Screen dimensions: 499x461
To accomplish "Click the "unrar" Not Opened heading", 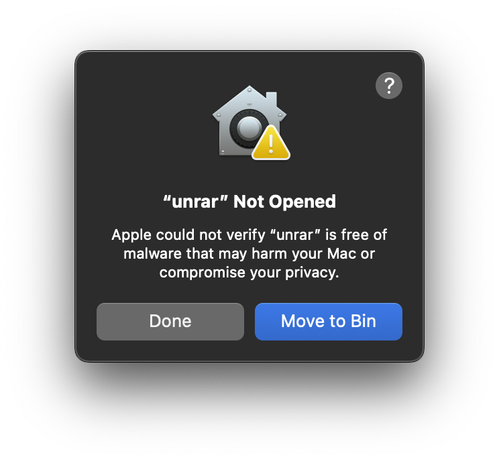I will (249, 202).
